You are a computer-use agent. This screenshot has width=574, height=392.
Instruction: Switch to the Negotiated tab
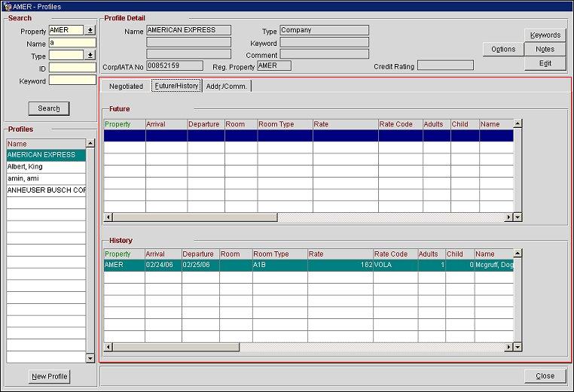coord(126,87)
